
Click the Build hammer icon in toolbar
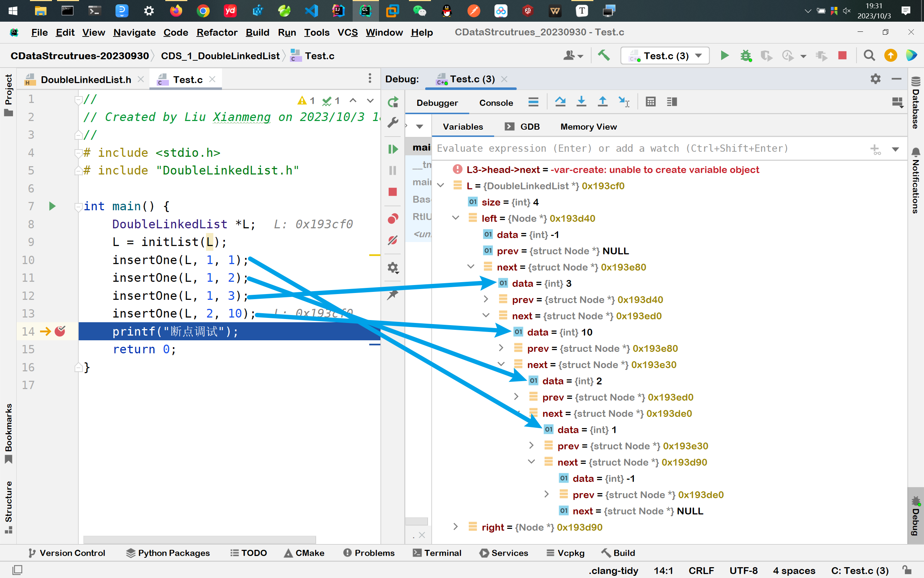(x=603, y=56)
